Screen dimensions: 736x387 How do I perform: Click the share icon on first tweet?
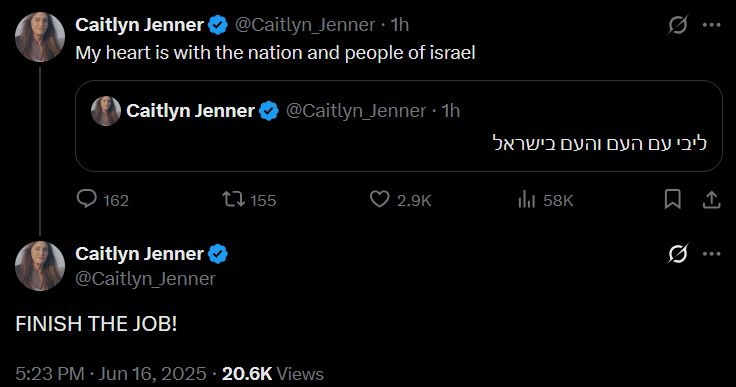pos(712,200)
